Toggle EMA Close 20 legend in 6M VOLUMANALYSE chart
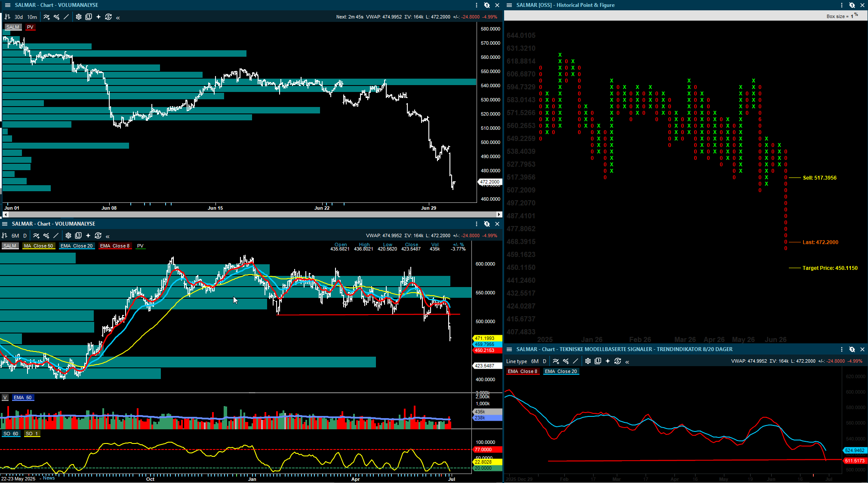The height and width of the screenshot is (483, 868). (77, 246)
